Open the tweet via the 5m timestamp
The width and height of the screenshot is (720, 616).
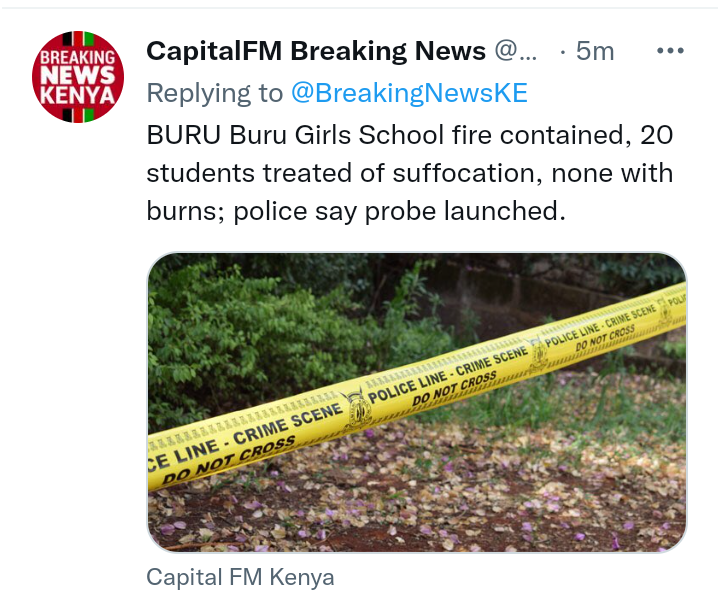(595, 50)
